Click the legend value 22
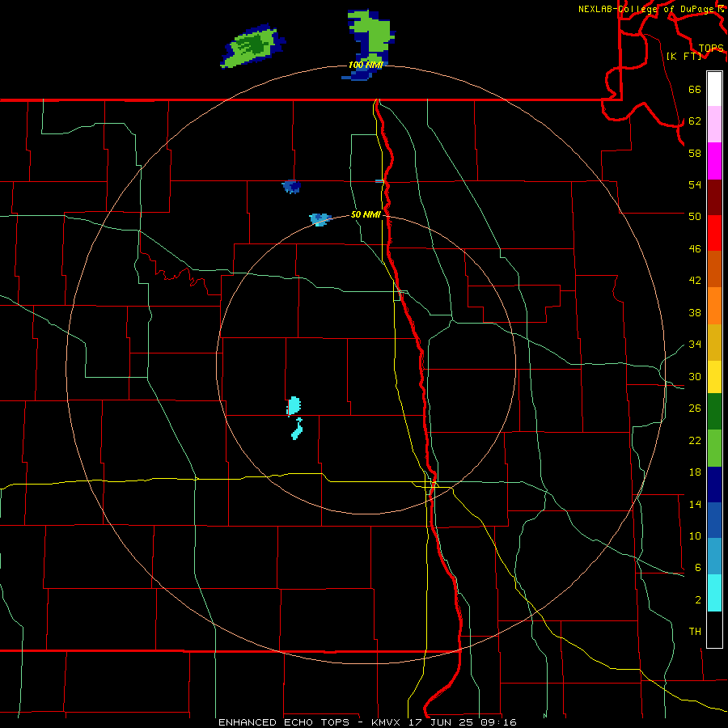 pos(695,440)
